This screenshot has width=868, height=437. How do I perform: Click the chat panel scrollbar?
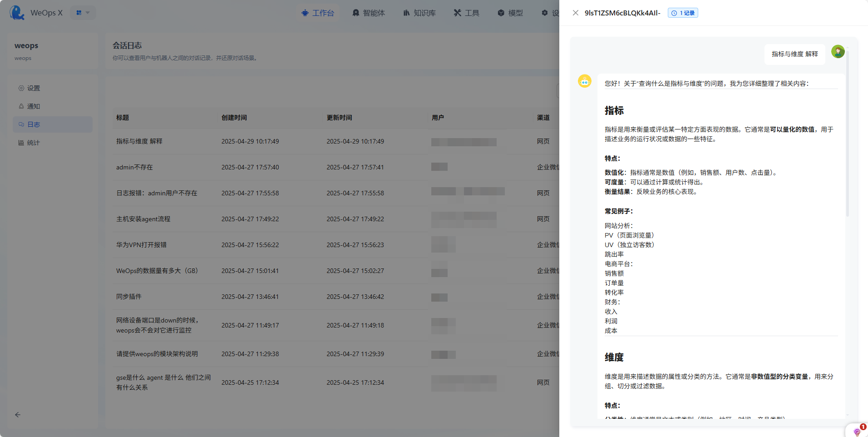click(x=848, y=134)
